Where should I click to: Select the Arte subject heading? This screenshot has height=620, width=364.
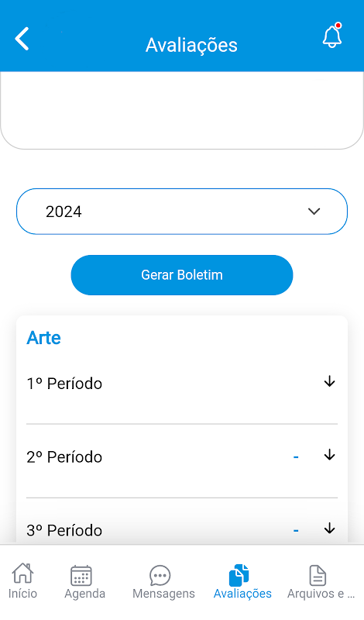point(44,338)
